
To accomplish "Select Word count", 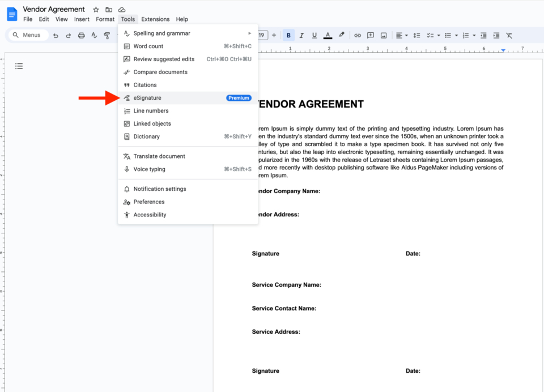I will pos(188,46).
